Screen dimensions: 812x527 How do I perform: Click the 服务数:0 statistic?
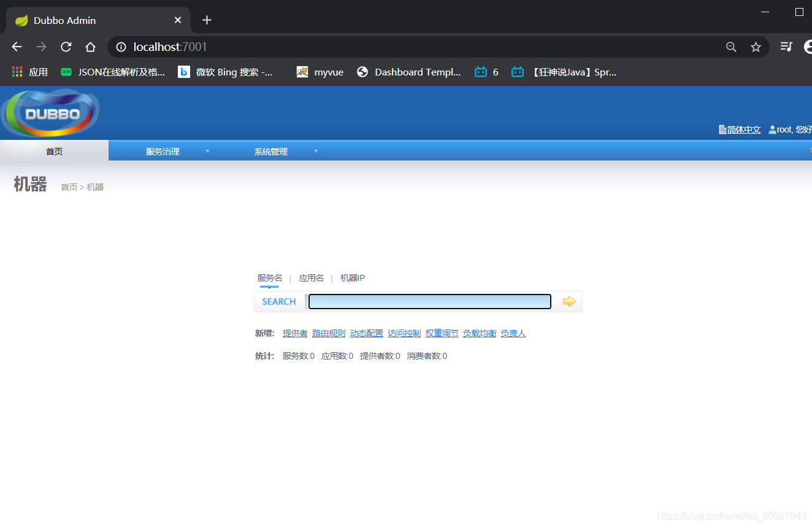coord(299,356)
